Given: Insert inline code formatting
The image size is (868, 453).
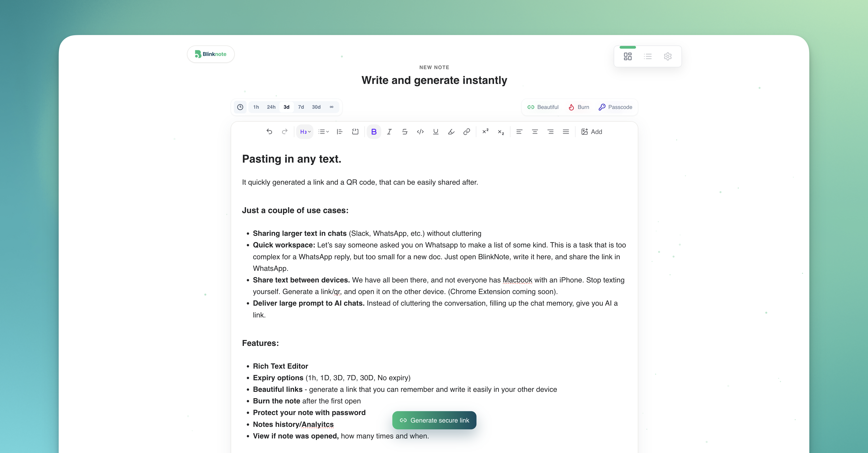Looking at the screenshot, I should point(420,132).
